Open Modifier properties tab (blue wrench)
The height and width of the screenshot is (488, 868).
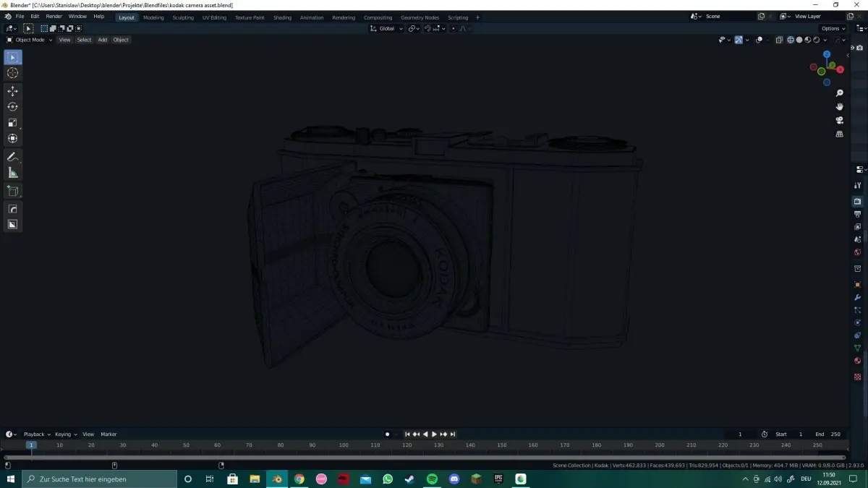(858, 298)
